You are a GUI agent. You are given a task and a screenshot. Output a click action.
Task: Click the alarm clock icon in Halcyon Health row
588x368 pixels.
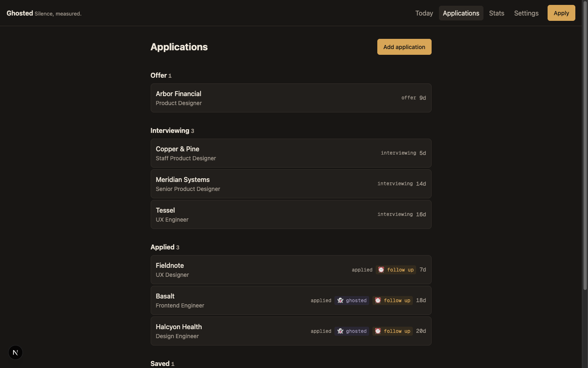[x=378, y=331]
